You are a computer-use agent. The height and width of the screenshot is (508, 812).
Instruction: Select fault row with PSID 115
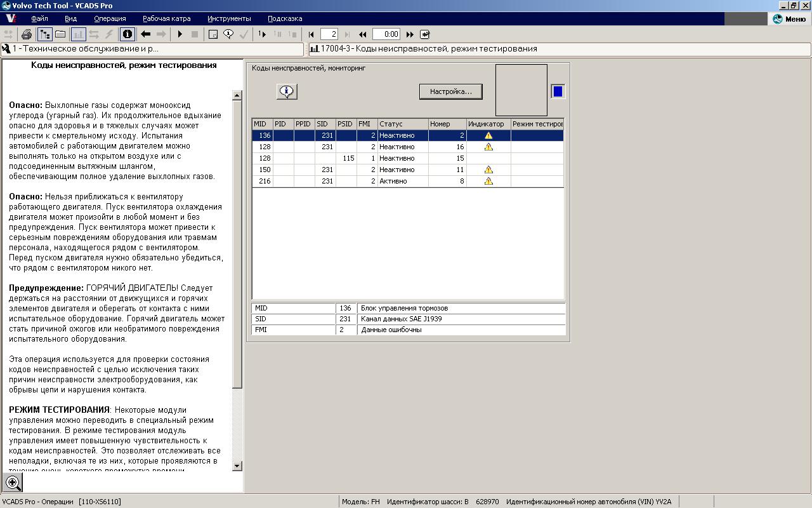[408, 158]
